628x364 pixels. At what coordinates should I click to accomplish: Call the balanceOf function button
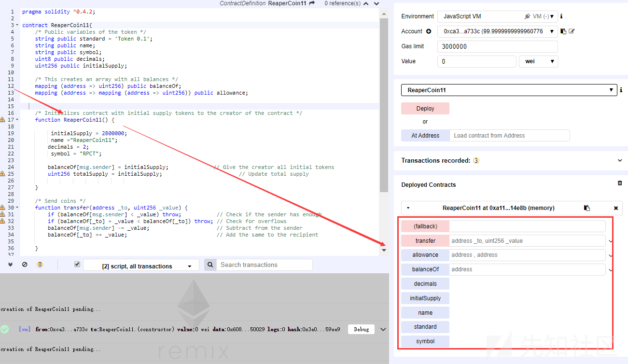425,269
